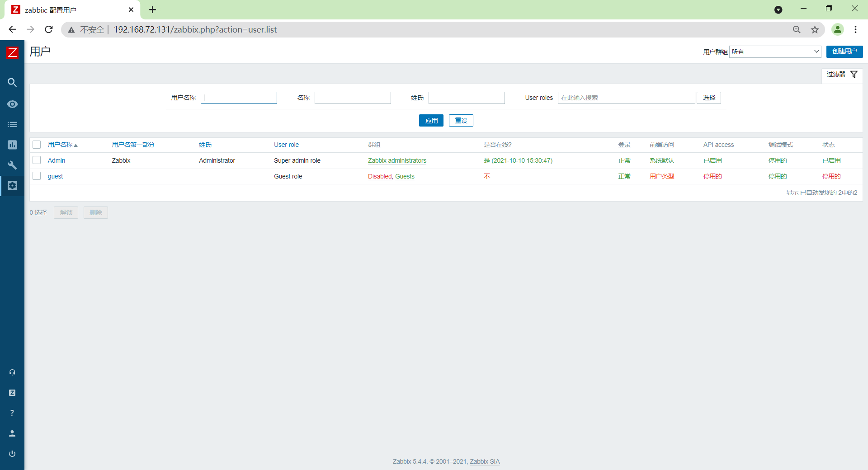Click the blue Apply filter button
This screenshot has width=868, height=470.
coord(431,121)
